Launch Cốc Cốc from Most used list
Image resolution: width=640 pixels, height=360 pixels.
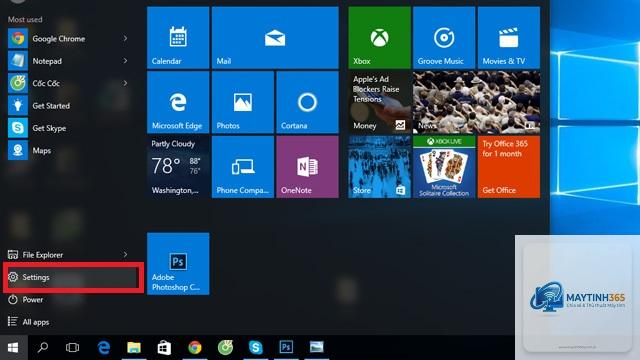[69, 83]
